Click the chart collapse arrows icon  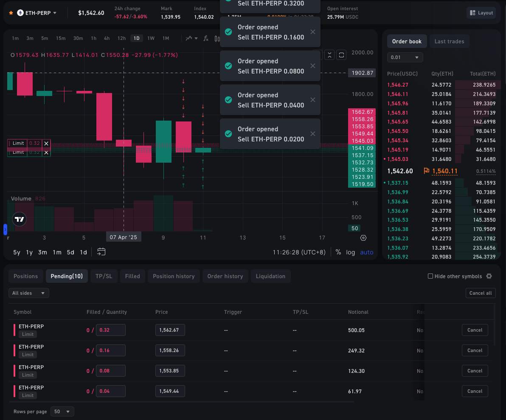(x=329, y=55)
